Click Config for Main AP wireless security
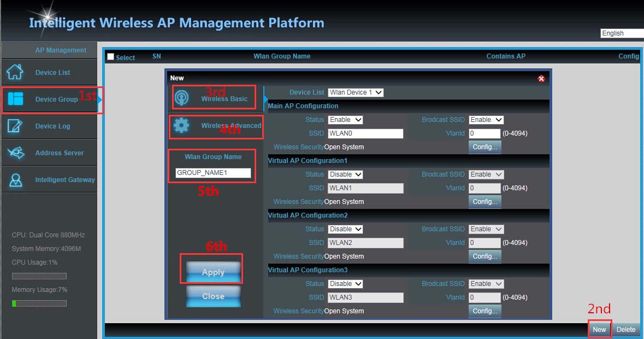This screenshot has width=644, height=339. (x=485, y=147)
